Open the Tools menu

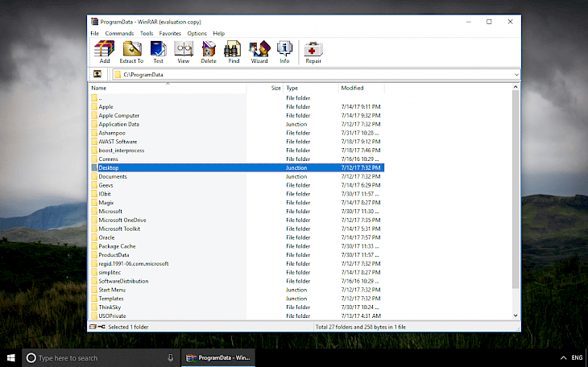[x=147, y=33]
